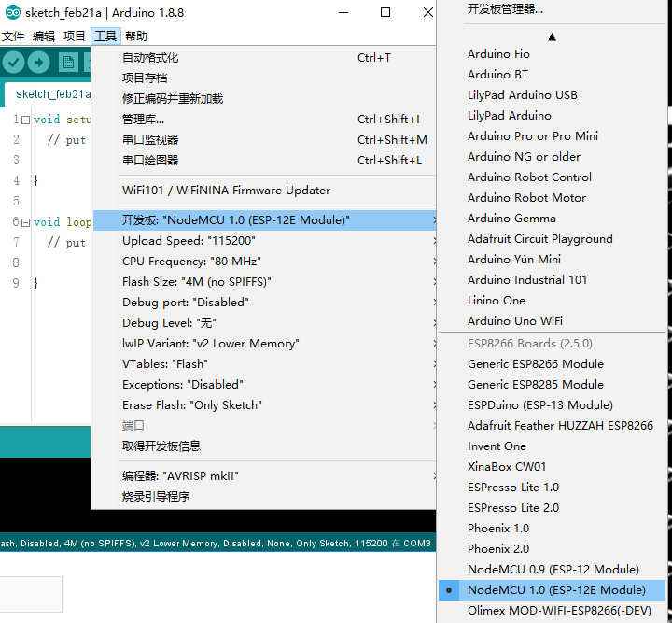Select Arduino Yún Mini board
This screenshot has height=623, width=672.
[x=552, y=260]
